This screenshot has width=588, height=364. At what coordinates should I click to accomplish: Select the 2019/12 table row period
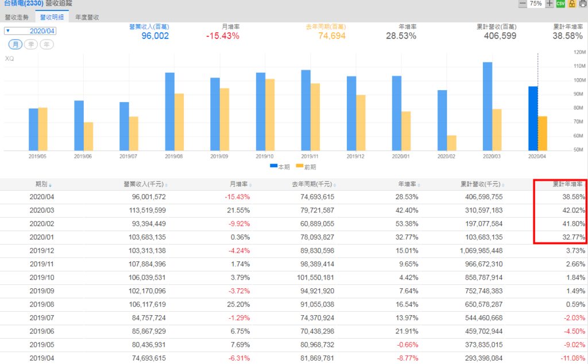pos(41,251)
